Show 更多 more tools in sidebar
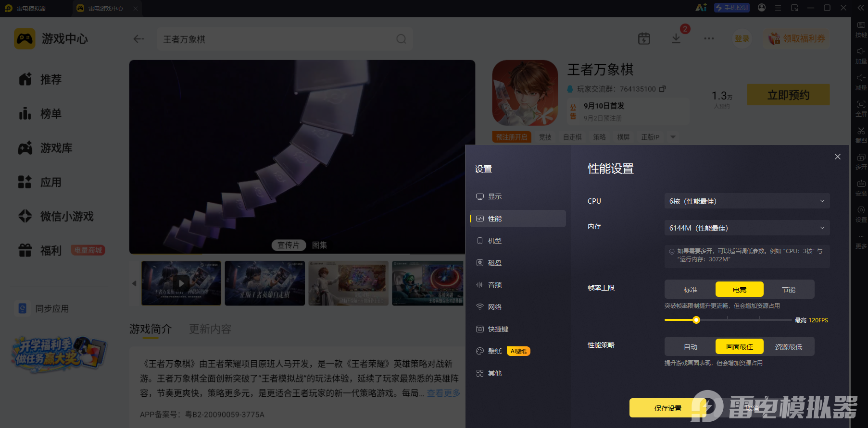 click(861, 240)
